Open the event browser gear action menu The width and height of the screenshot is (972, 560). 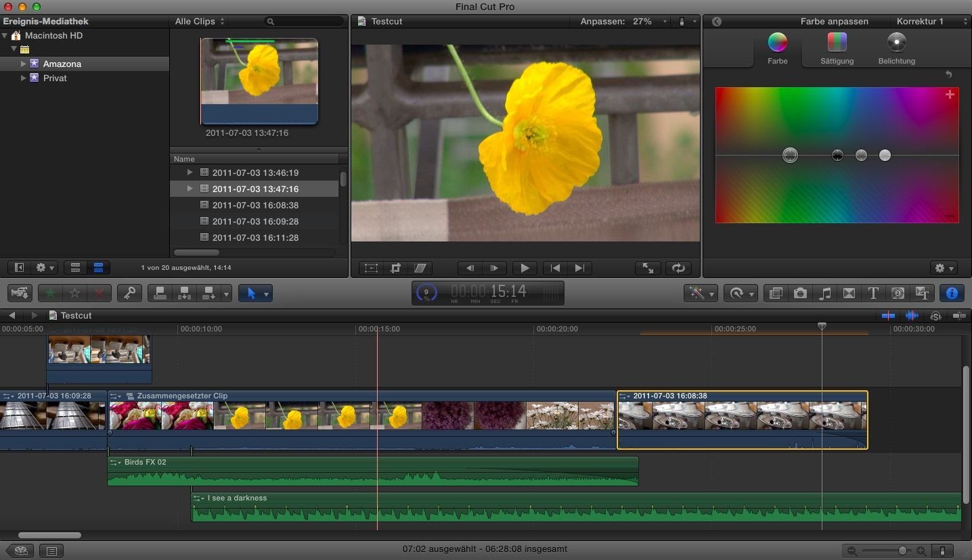click(45, 267)
